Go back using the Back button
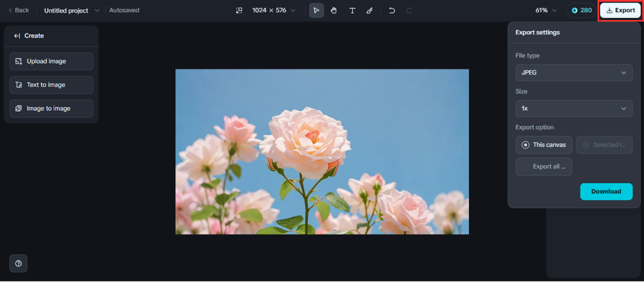The width and height of the screenshot is (644, 282). tap(18, 10)
